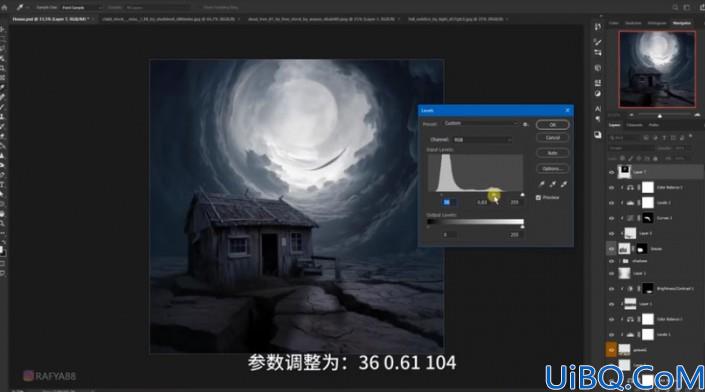Click the midtone gamma value field

482,202
